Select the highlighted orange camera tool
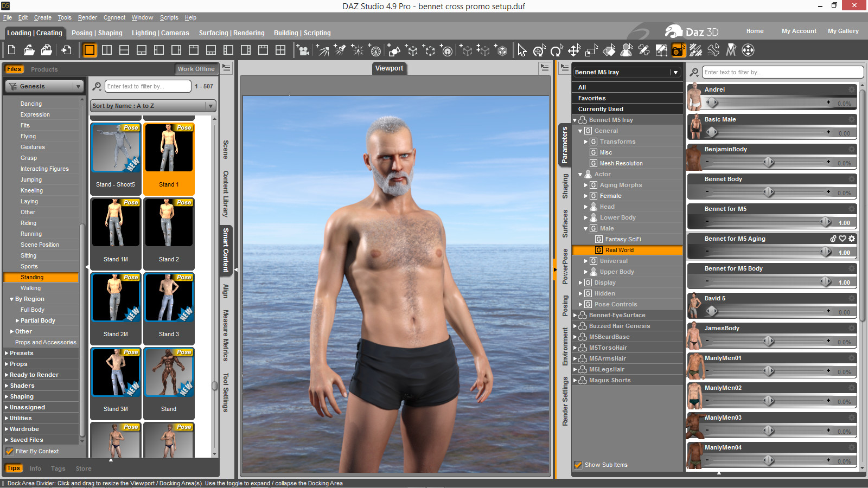 pyautogui.click(x=679, y=50)
